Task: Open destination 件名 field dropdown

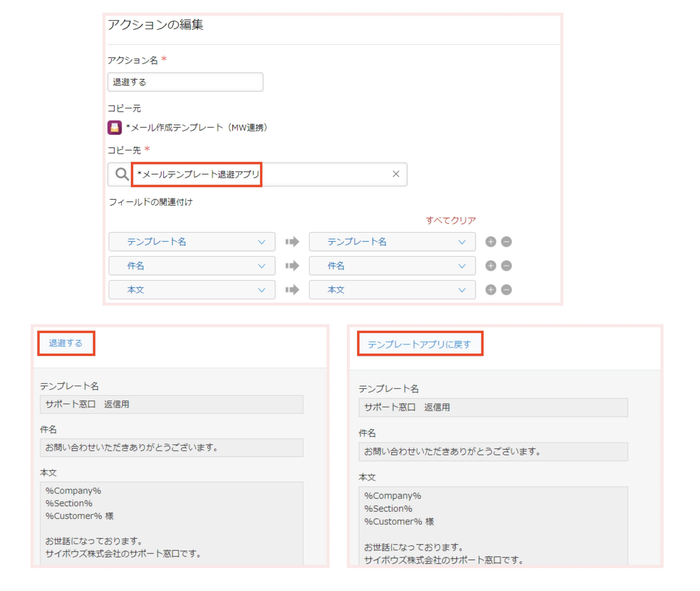Action: click(x=392, y=266)
